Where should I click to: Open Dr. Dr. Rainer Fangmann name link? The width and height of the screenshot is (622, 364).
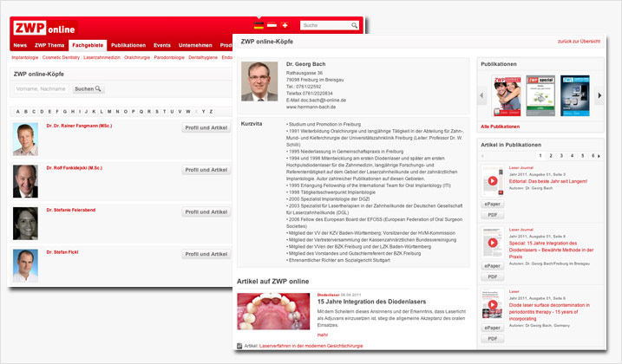(x=79, y=126)
